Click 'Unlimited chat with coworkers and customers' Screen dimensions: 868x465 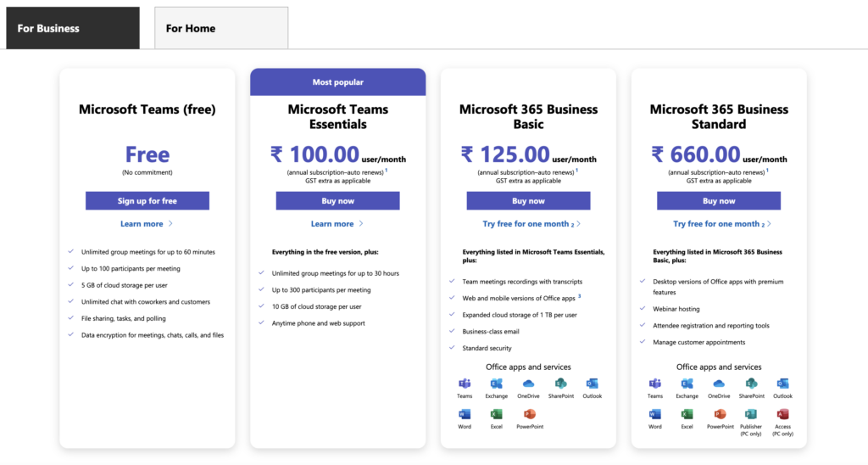146,302
